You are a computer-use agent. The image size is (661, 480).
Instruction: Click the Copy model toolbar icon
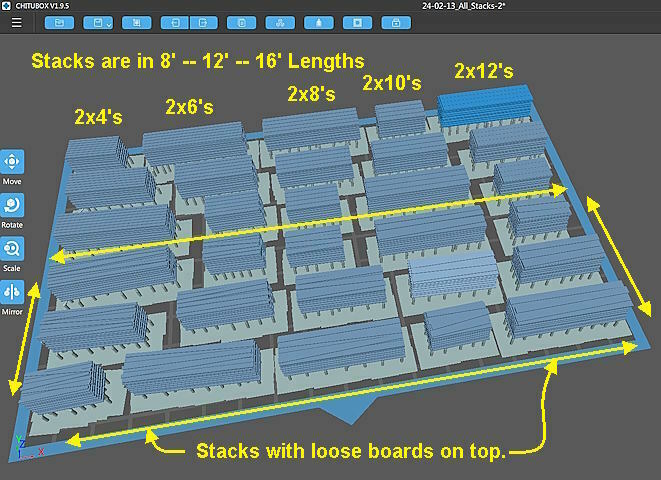tap(242, 23)
